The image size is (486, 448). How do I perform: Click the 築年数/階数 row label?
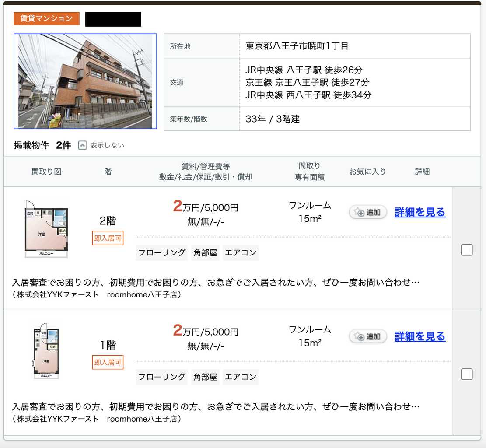[189, 119]
